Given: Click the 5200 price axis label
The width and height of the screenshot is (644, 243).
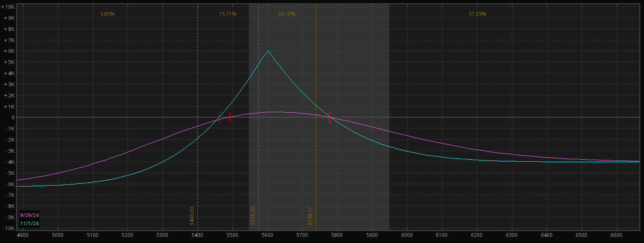Looking at the screenshot, I should coord(128,235).
